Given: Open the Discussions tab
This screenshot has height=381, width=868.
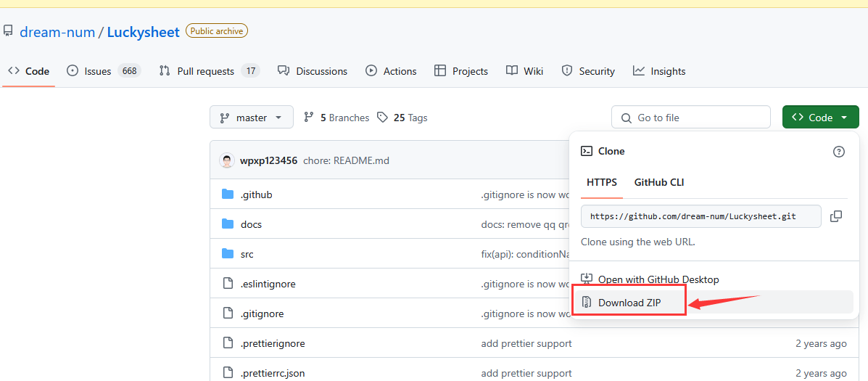Looking at the screenshot, I should (x=313, y=71).
